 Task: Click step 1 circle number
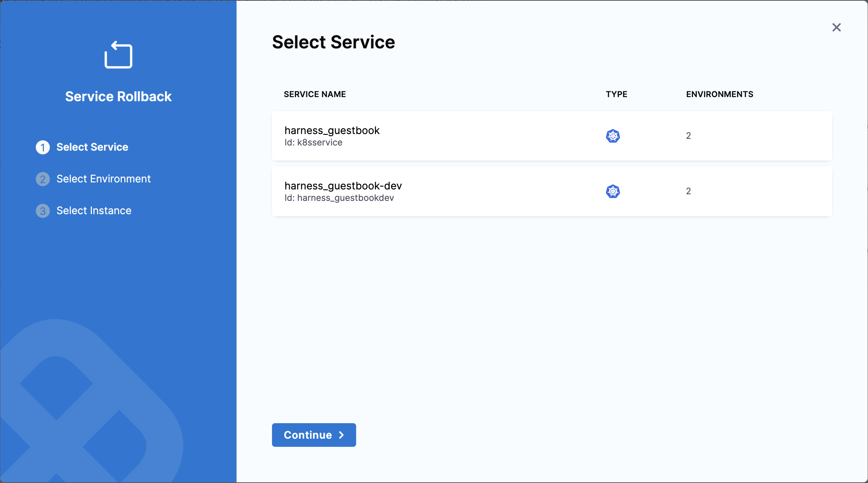[x=43, y=147]
